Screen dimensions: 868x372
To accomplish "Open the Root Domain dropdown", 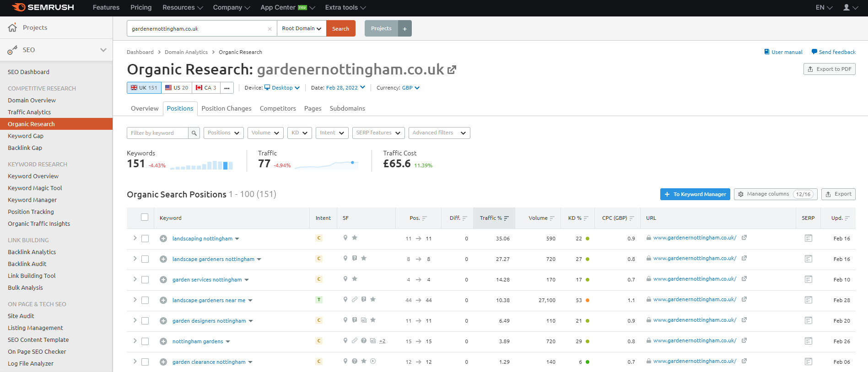I will coord(302,28).
